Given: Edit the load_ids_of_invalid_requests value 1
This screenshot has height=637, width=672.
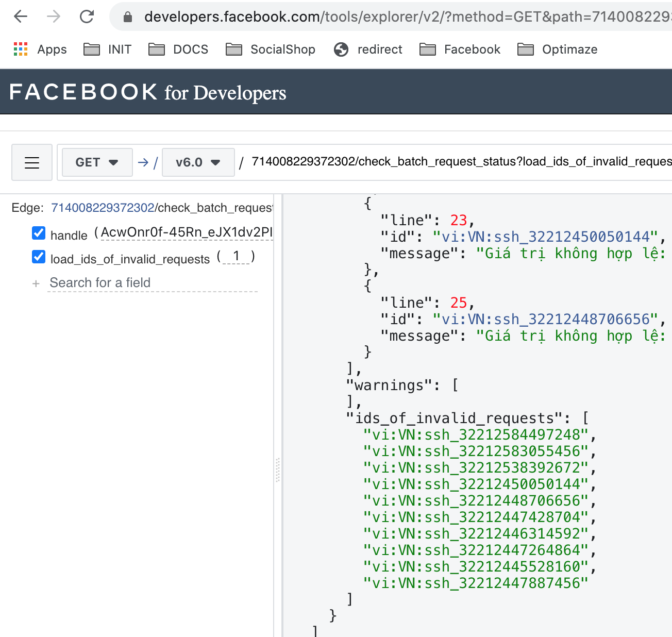Looking at the screenshot, I should (236, 256).
